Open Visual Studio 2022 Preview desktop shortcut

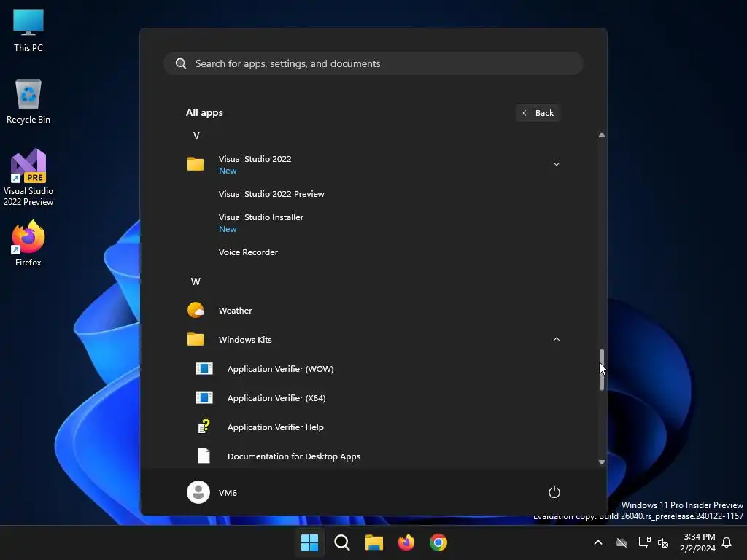[x=28, y=177]
